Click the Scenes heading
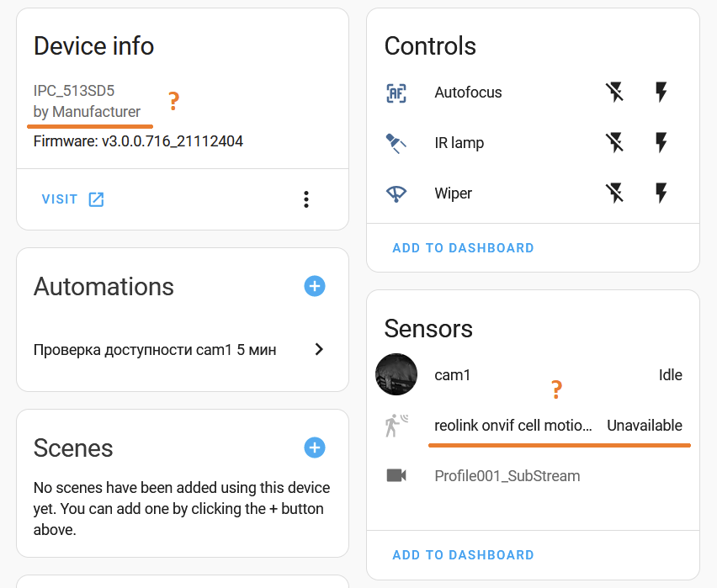717x588 pixels. coord(73,448)
